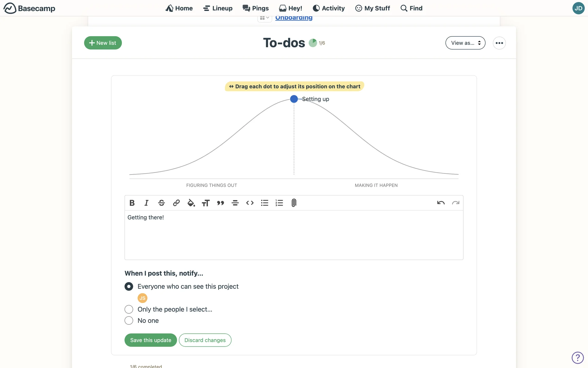Screen dimensions: 588x368
Task: Click the 'Save this update' button
Action: tap(151, 340)
